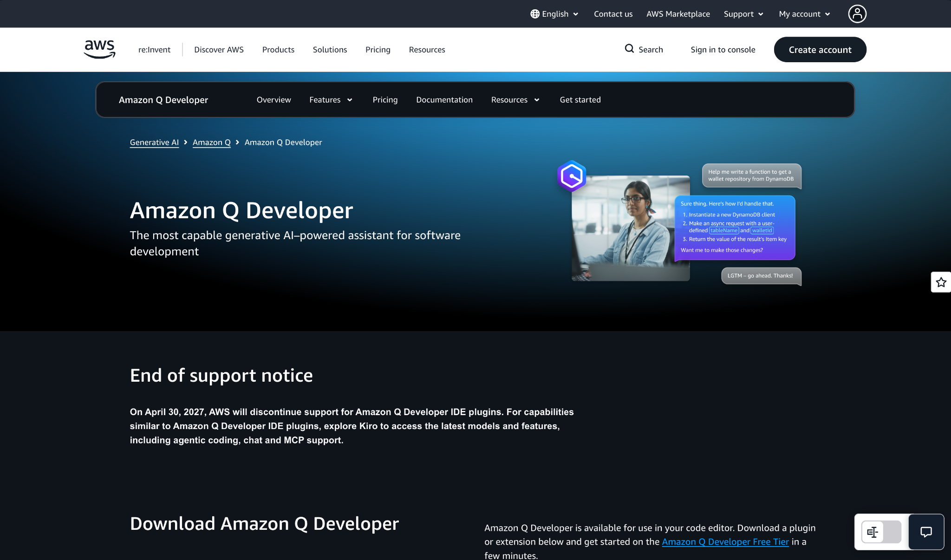Click the Amazon Q hexagon logo

click(572, 176)
